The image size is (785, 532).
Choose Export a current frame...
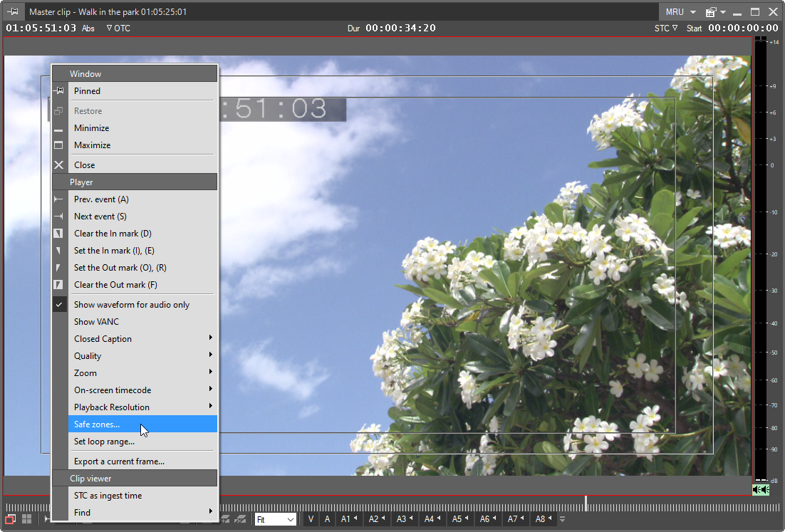pyautogui.click(x=119, y=461)
